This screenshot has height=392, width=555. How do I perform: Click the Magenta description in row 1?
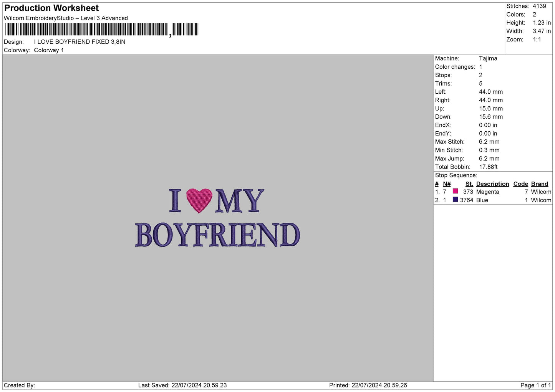tap(488, 192)
